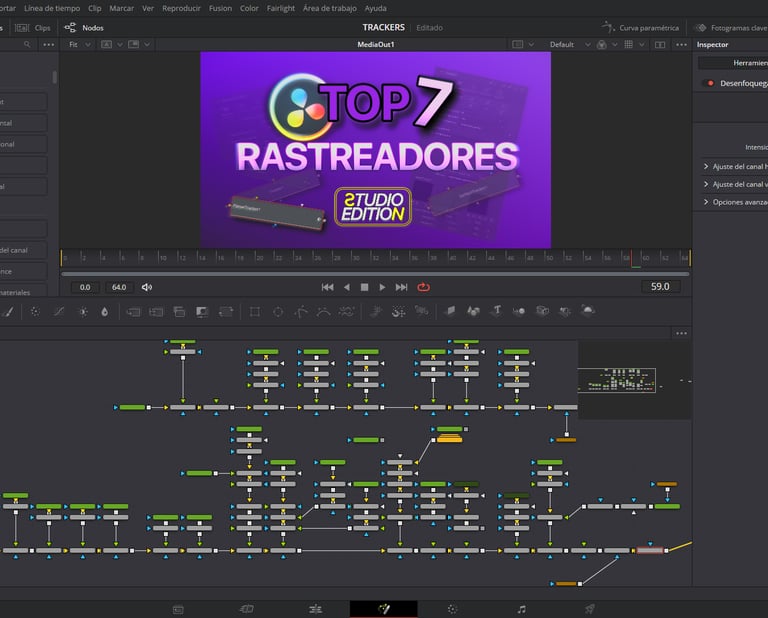Add a Color Corrector node from toolbar

click(x=35, y=311)
